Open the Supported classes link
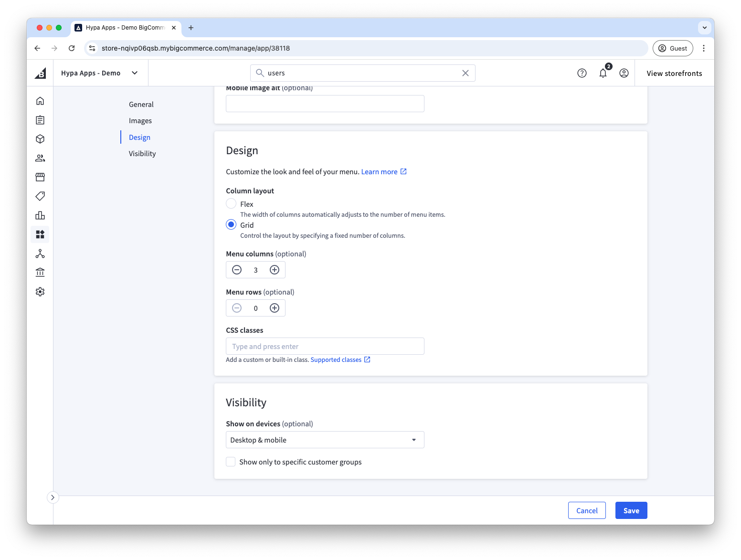Viewport: 741px width, 560px height. tap(340, 359)
